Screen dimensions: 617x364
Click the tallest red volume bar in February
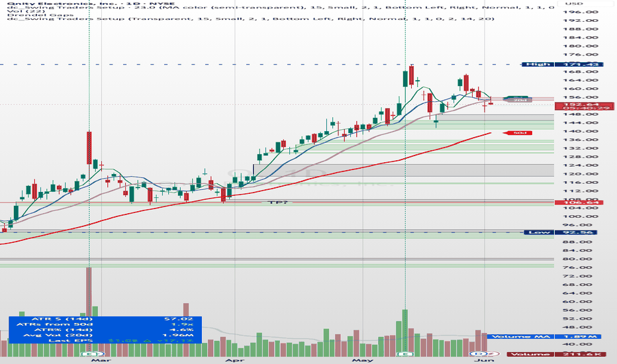pos(89,312)
